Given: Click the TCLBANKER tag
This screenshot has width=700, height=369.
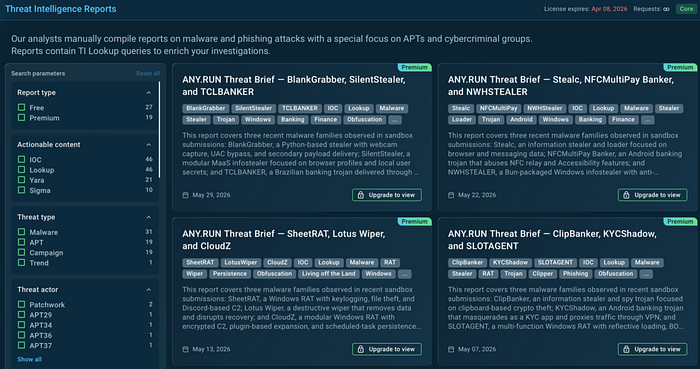Looking at the screenshot, I should pos(300,108).
